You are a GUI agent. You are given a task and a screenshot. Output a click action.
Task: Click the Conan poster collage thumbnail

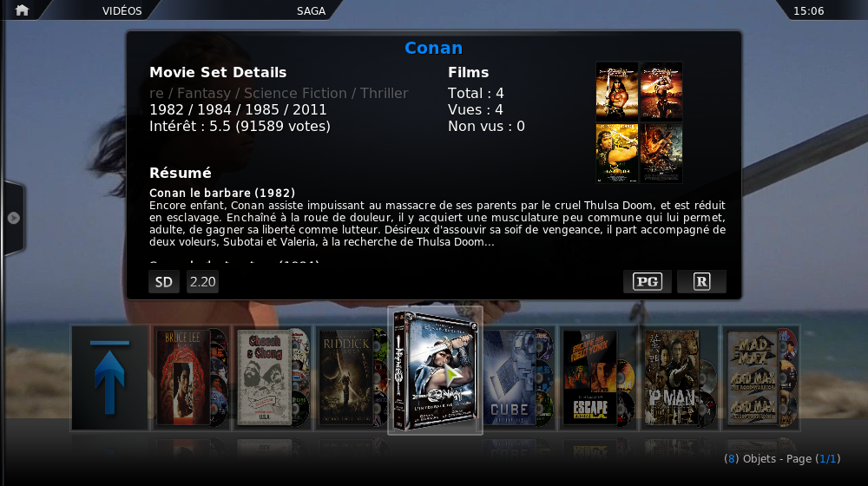pyautogui.click(x=639, y=122)
